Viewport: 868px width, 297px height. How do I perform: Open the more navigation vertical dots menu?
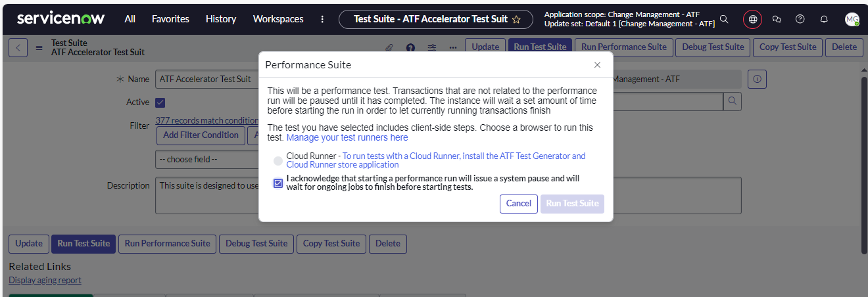pos(322,19)
